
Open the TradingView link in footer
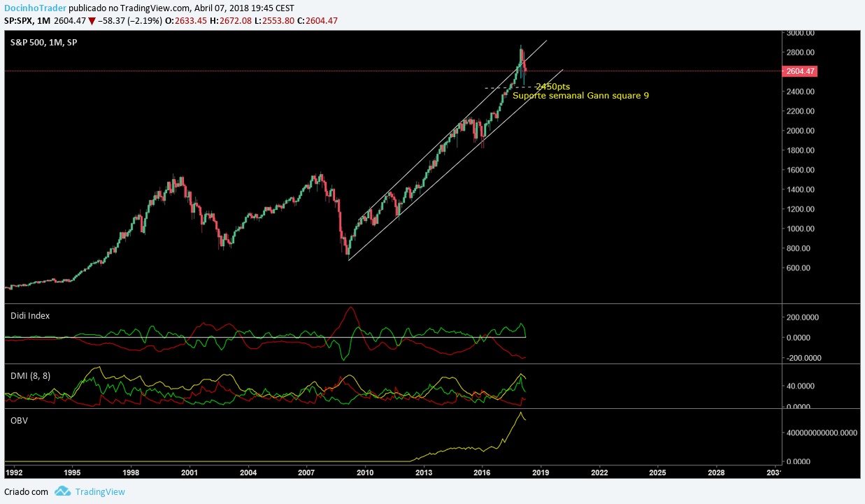pos(100,491)
